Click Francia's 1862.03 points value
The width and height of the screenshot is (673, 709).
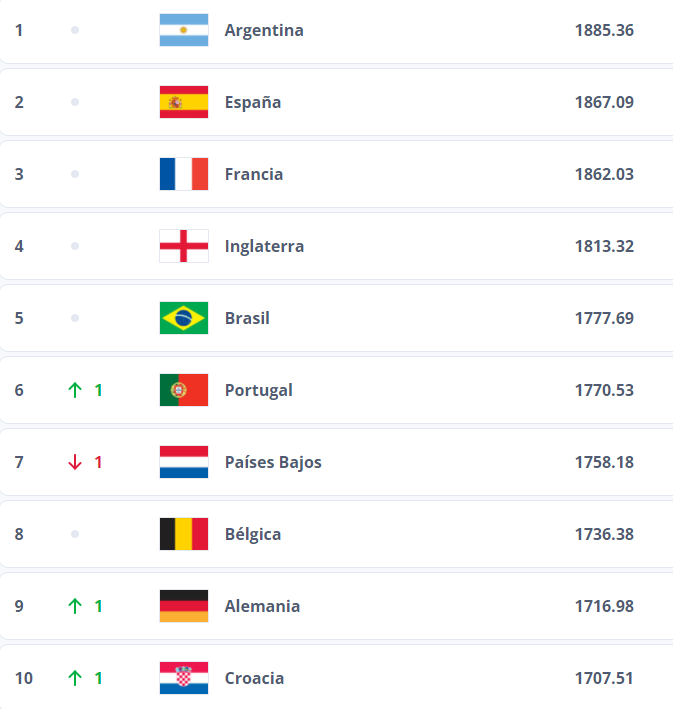[604, 174]
